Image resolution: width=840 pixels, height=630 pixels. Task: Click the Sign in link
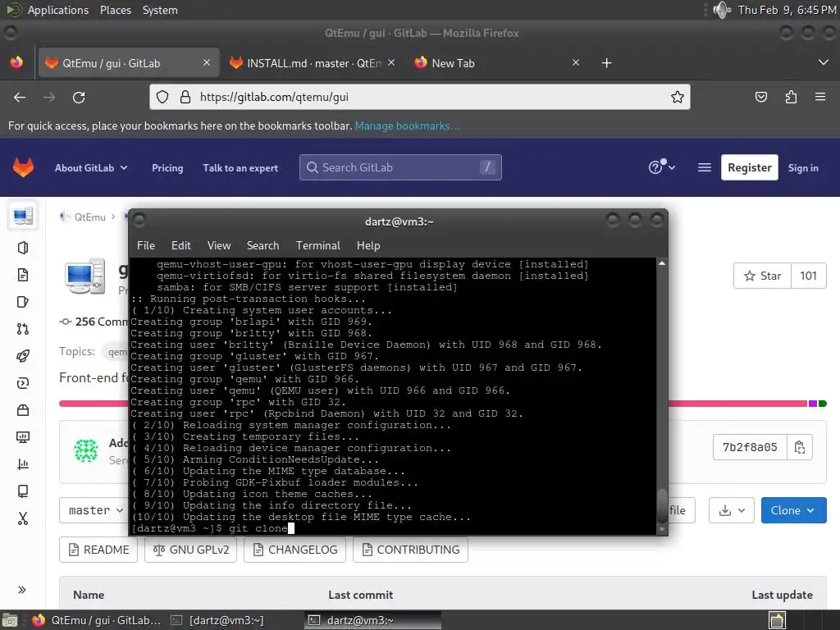click(803, 167)
